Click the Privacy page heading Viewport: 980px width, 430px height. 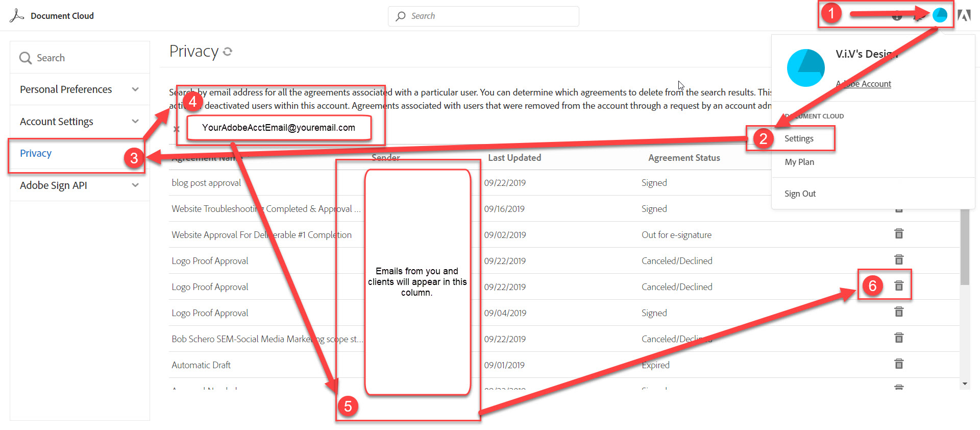194,51
